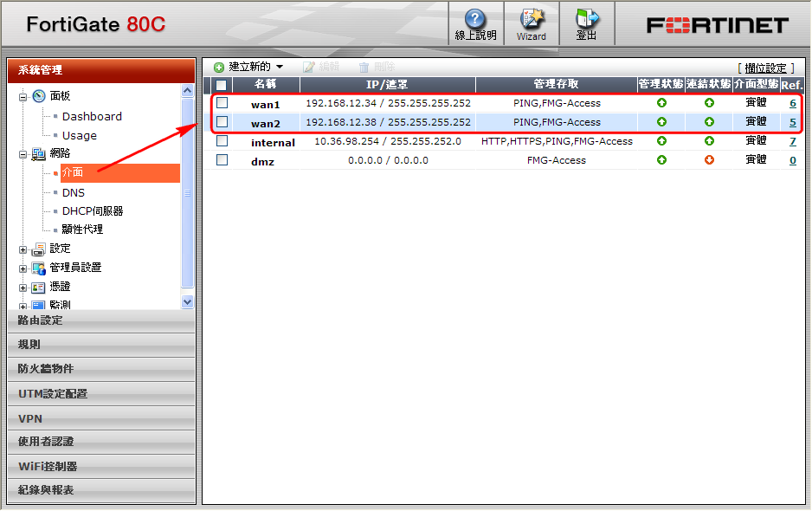The width and height of the screenshot is (812, 511).
Task: Open dmz reference count link 0
Action: (x=793, y=160)
